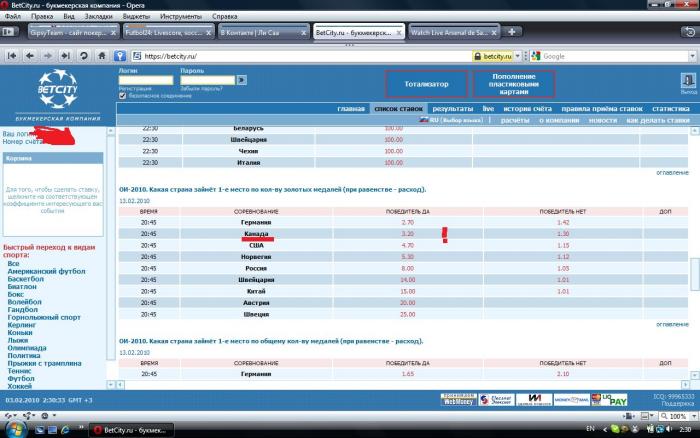The image size is (700, 438).
Task: Open a new tab with plus button
Action: 512,32
